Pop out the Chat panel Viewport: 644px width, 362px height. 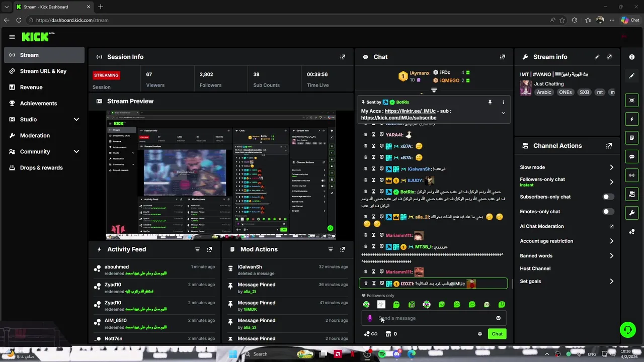coord(502,57)
